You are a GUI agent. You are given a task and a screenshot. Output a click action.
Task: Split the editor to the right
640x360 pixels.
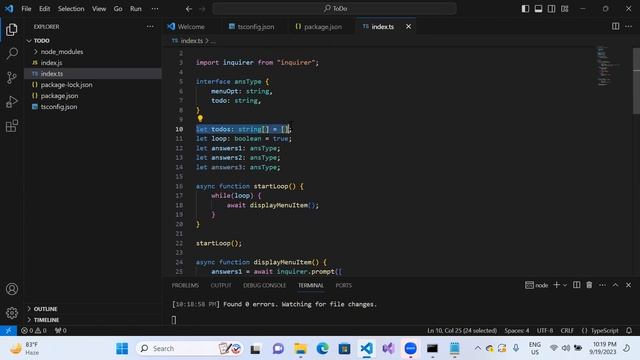pyautogui.click(x=616, y=27)
